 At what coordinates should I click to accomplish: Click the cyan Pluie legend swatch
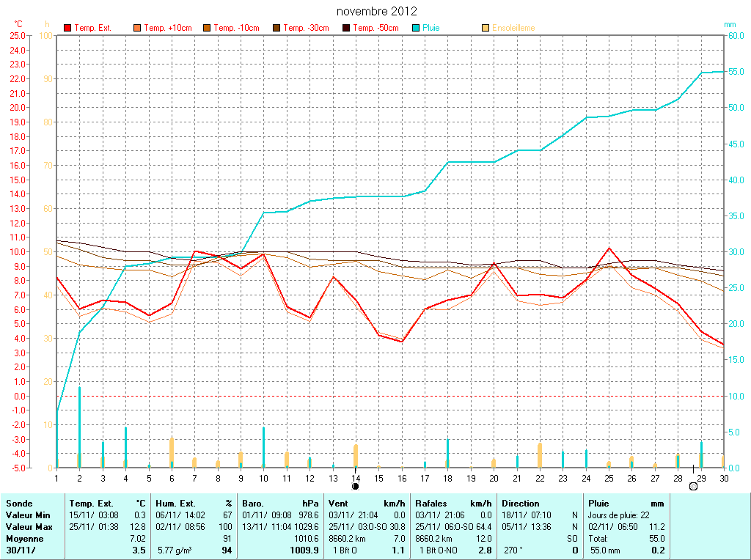pyautogui.click(x=416, y=28)
